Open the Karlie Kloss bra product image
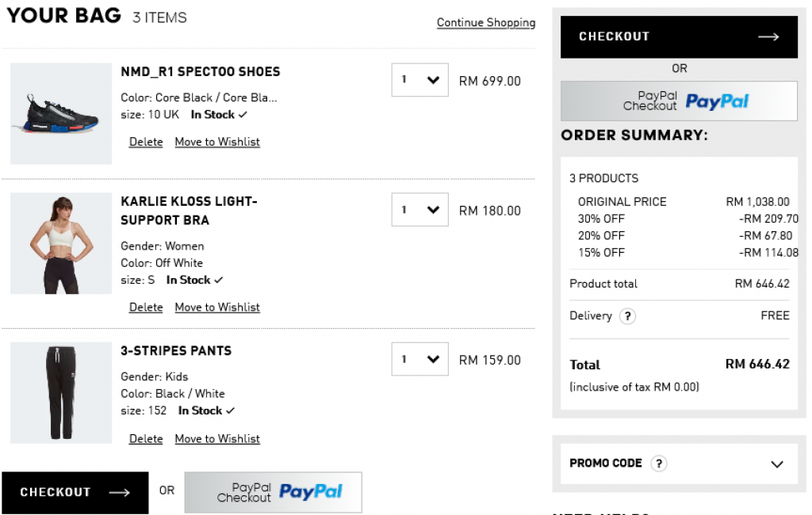Image resolution: width=812 pixels, height=515 pixels. click(x=61, y=244)
